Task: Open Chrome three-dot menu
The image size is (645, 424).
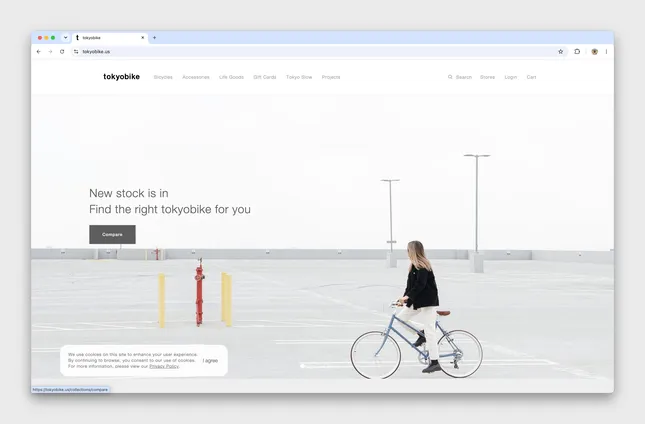Action: click(x=606, y=52)
